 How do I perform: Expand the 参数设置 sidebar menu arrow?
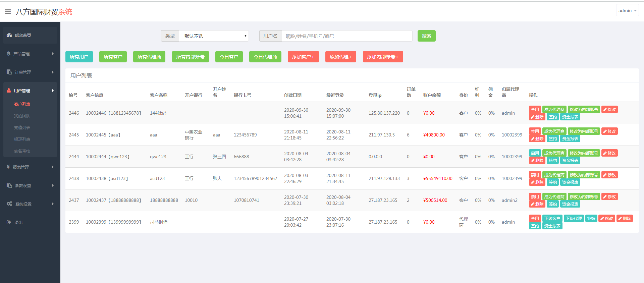click(53, 185)
